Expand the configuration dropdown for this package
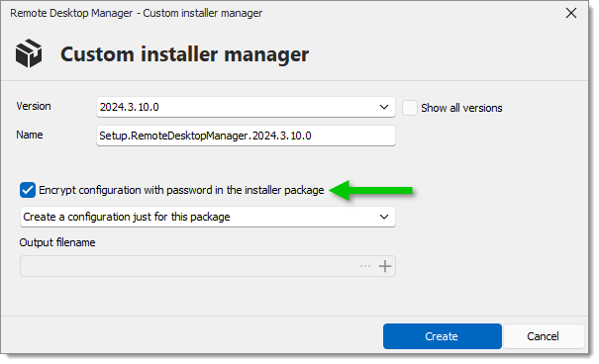 [208, 217]
